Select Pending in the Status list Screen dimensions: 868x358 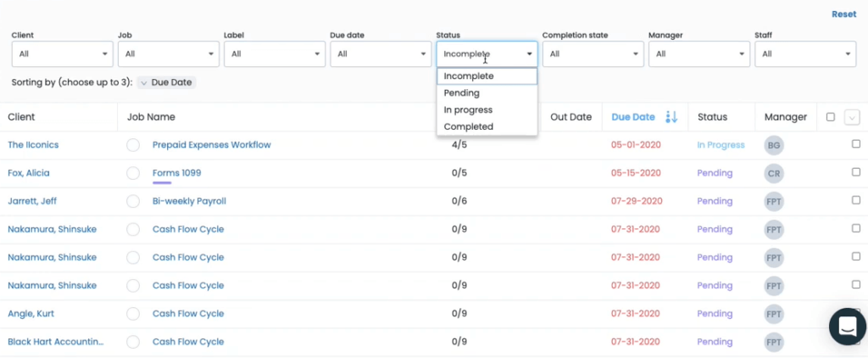click(487, 93)
